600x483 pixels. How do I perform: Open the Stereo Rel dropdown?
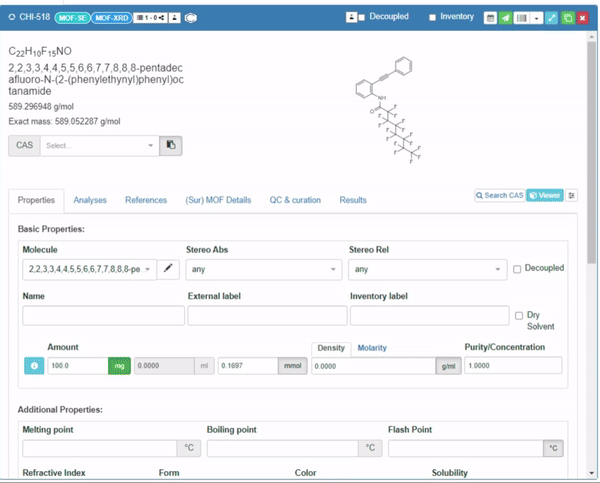427,269
